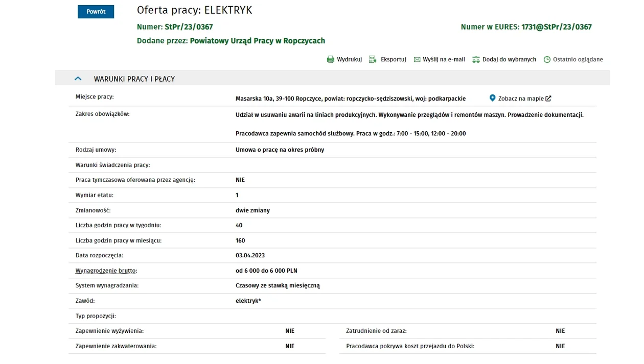
Task: Click the EURES number 1731@StPr/23/0367
Action: (x=557, y=27)
